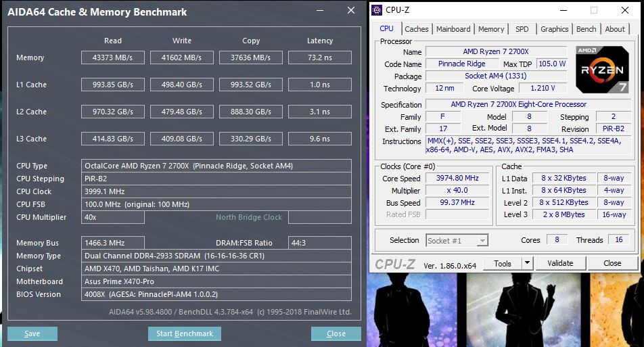The height and width of the screenshot is (347, 644).
Task: Click the AMD Ryzen 7 logo in CPU-Z
Action: pos(602,70)
